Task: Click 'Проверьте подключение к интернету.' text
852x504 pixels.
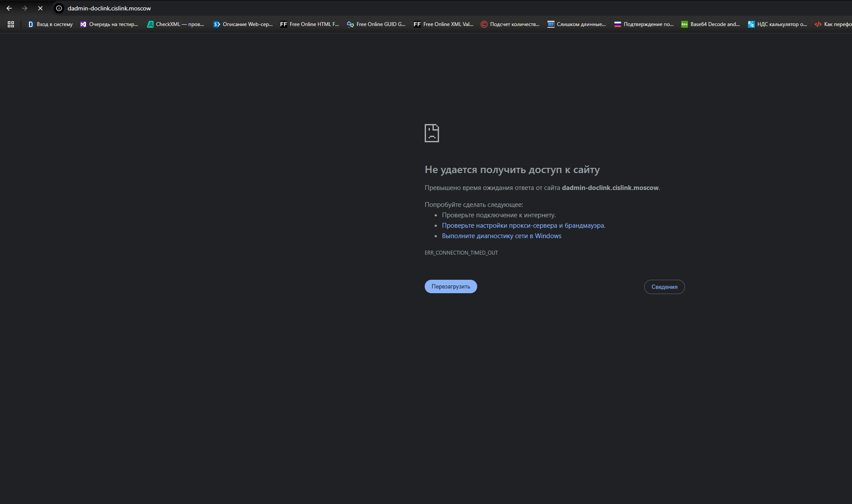Action: pos(499,215)
